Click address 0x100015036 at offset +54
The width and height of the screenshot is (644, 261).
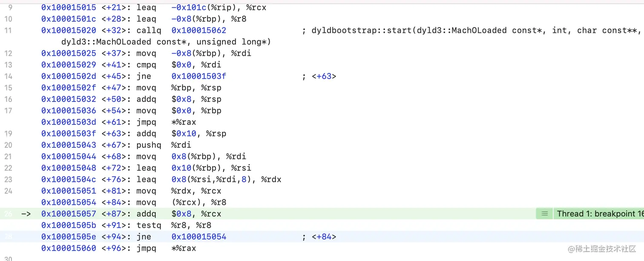(x=69, y=111)
